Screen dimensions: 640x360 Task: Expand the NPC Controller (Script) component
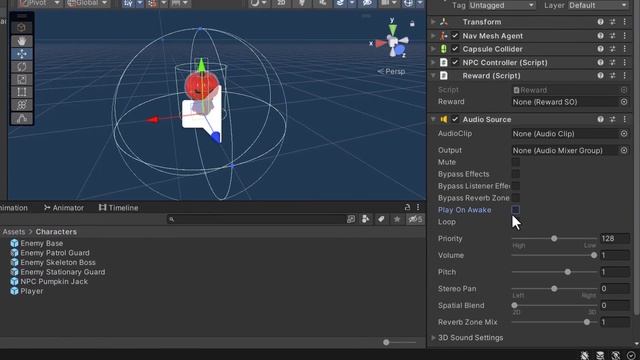433,62
